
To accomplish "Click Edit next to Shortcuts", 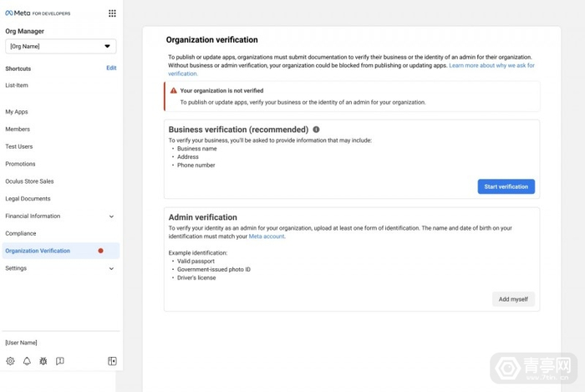I will pos(111,69).
